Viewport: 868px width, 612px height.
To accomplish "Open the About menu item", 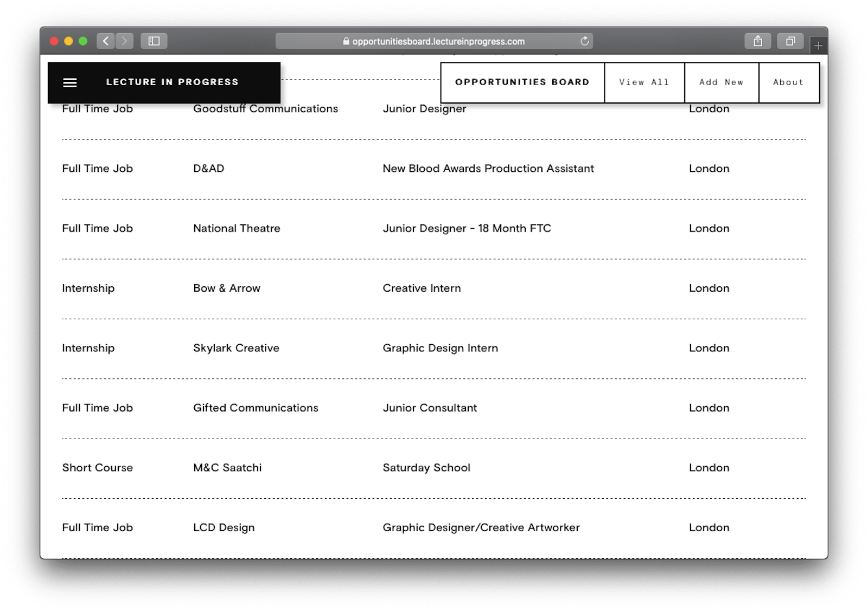I will pos(788,82).
